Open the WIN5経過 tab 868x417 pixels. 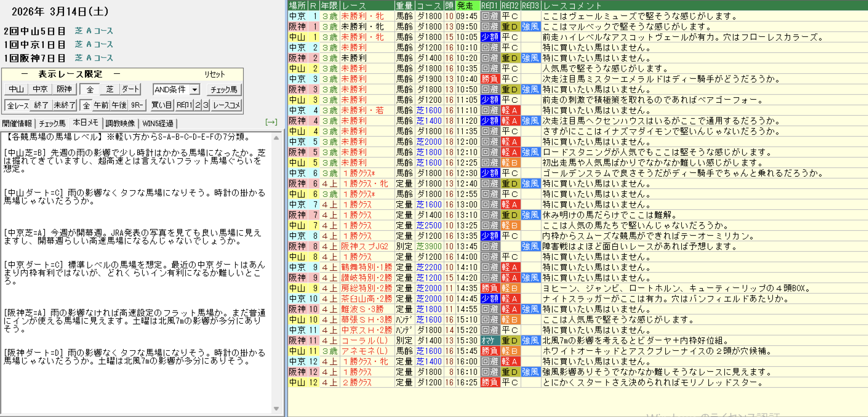pos(158,123)
